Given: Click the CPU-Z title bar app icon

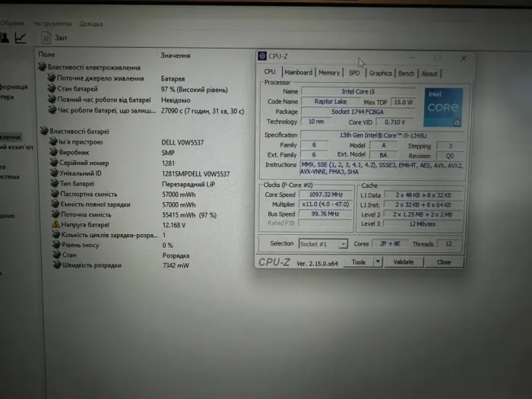Looking at the screenshot, I should coord(262,56).
